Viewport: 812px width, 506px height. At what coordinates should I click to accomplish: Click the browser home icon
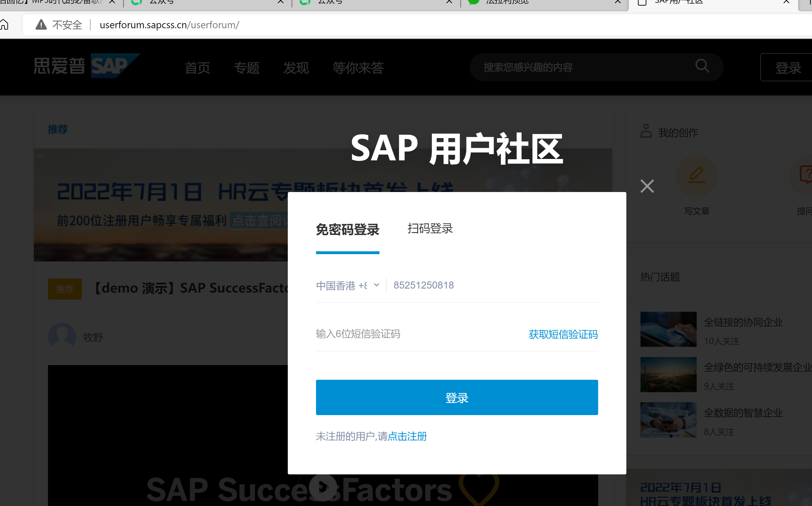(x=4, y=25)
